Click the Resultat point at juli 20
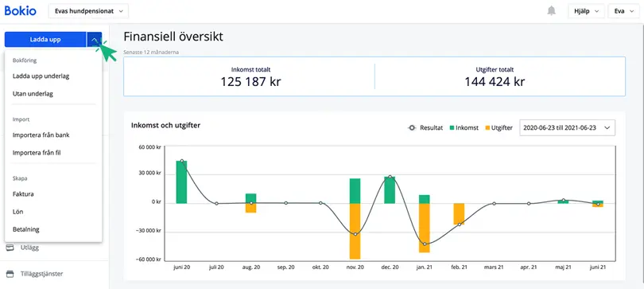The width and height of the screenshot is (644, 289). [216, 204]
